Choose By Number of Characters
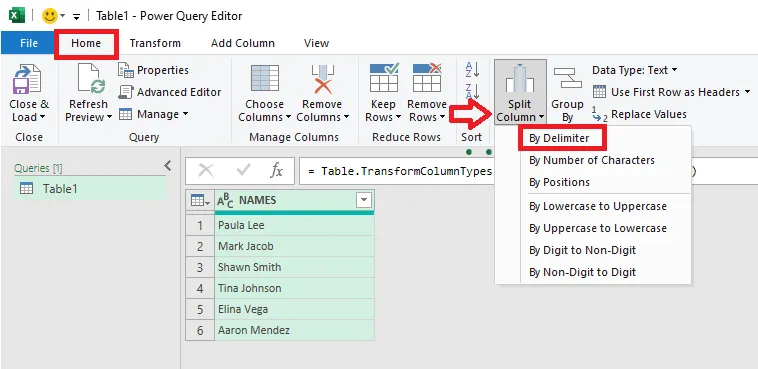The width and height of the screenshot is (758, 369). 592,160
